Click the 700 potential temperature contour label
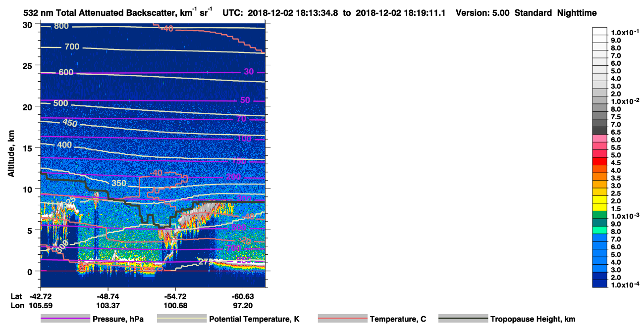644x330 pixels. click(72, 47)
